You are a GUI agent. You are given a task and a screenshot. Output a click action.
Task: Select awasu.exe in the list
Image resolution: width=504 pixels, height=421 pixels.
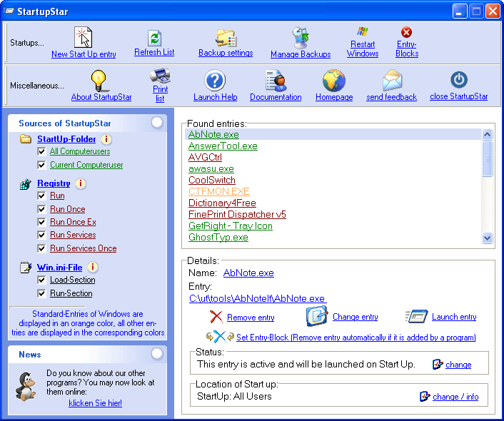pyautogui.click(x=211, y=168)
